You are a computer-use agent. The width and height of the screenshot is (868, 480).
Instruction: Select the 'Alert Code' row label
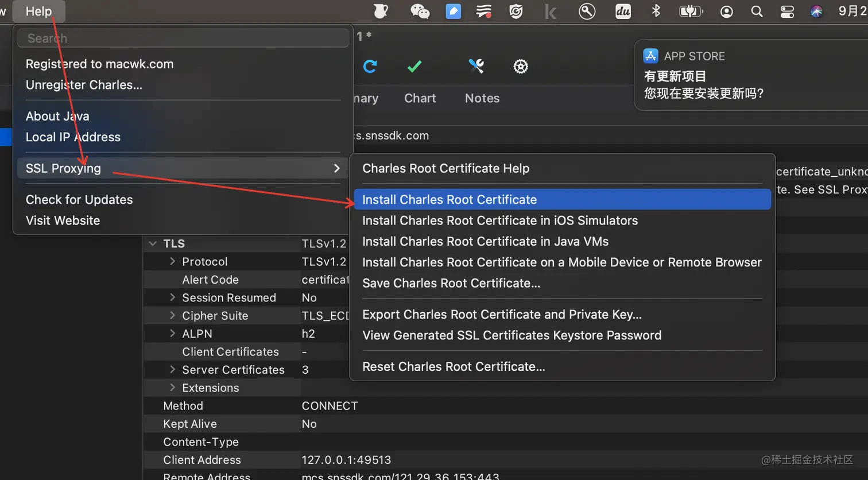coord(210,280)
